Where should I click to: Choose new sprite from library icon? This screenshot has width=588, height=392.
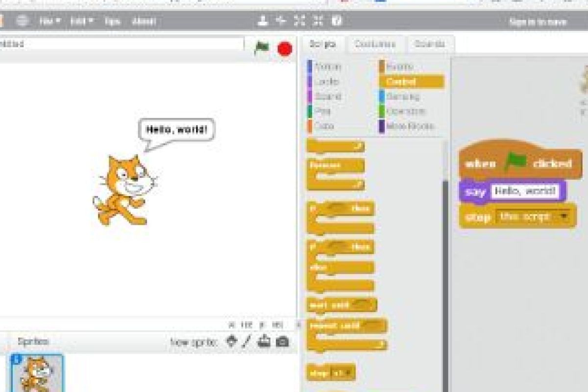pos(232,341)
